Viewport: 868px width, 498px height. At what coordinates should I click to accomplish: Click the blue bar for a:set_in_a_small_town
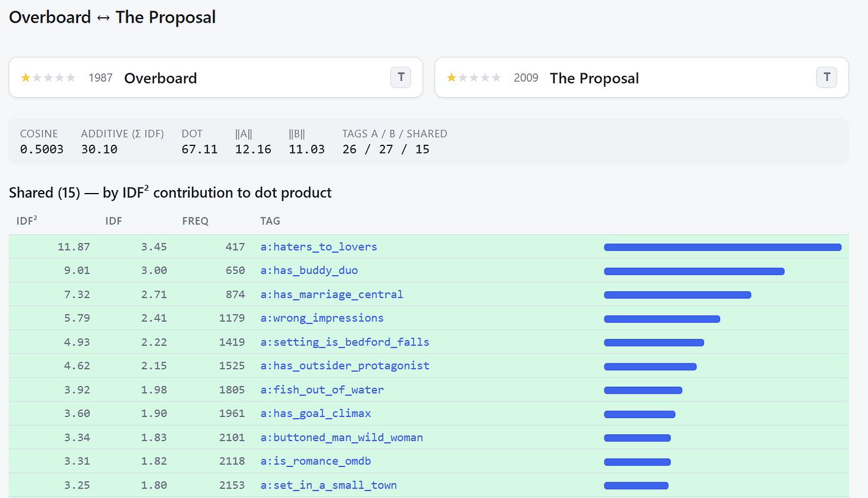[x=636, y=485]
